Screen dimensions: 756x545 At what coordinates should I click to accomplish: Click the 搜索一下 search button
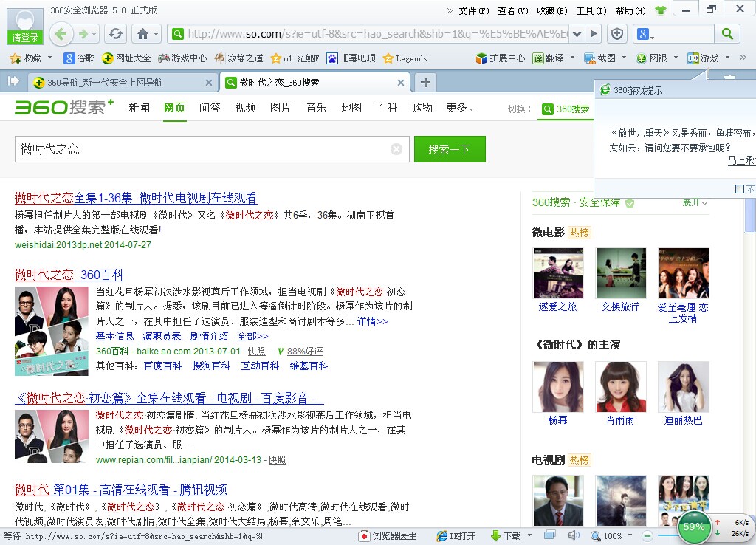click(x=450, y=149)
